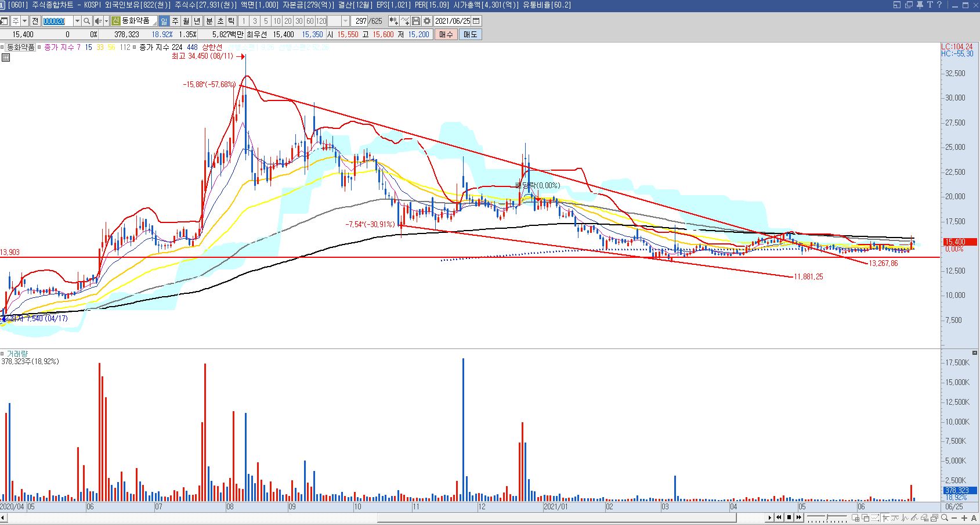This screenshot has width=980, height=525.
Task: Select the 60 interval button
Action: click(310, 21)
